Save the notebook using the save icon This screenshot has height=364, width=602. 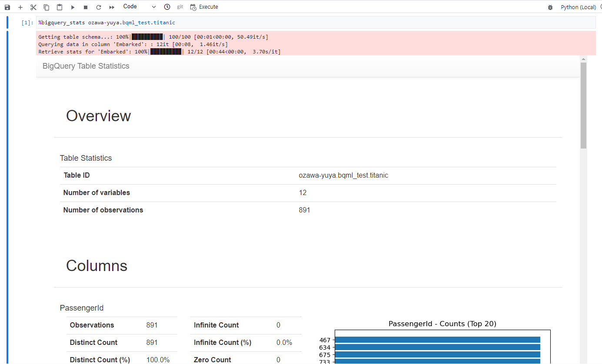(x=7, y=7)
